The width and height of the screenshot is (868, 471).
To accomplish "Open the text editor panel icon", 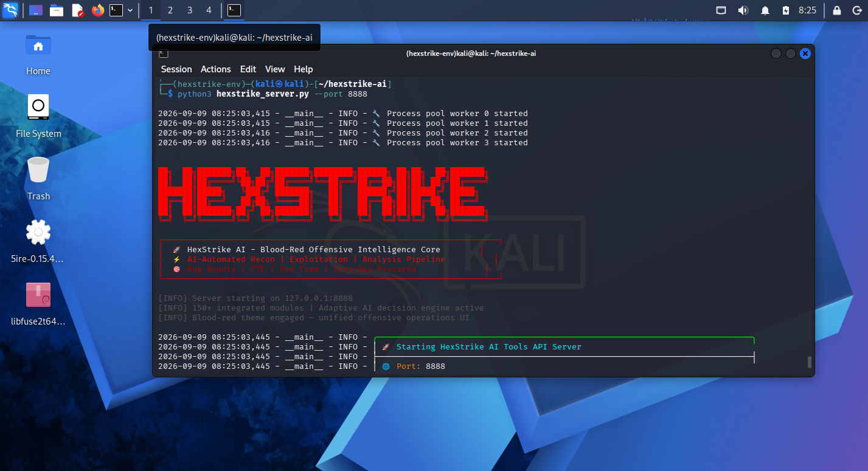I will (77, 10).
